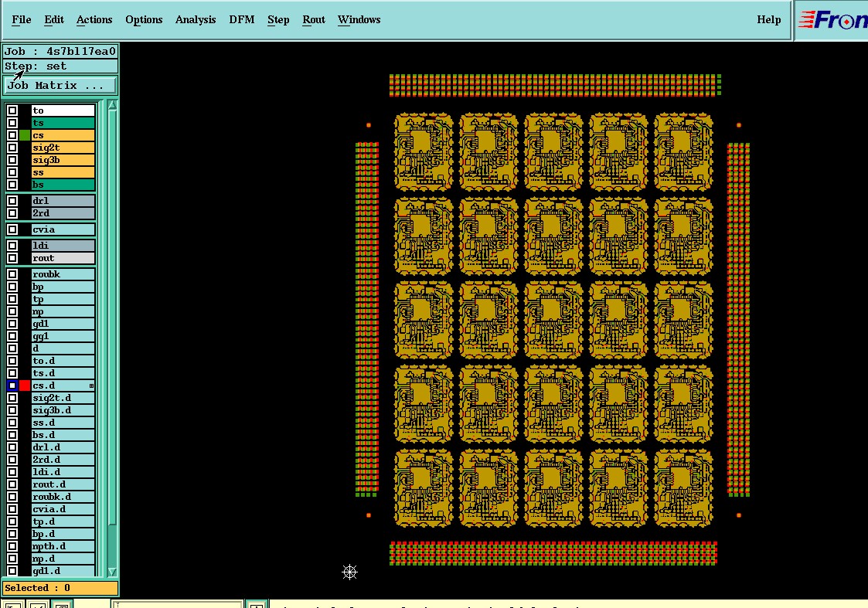Select the bs.d layer name

63,435
